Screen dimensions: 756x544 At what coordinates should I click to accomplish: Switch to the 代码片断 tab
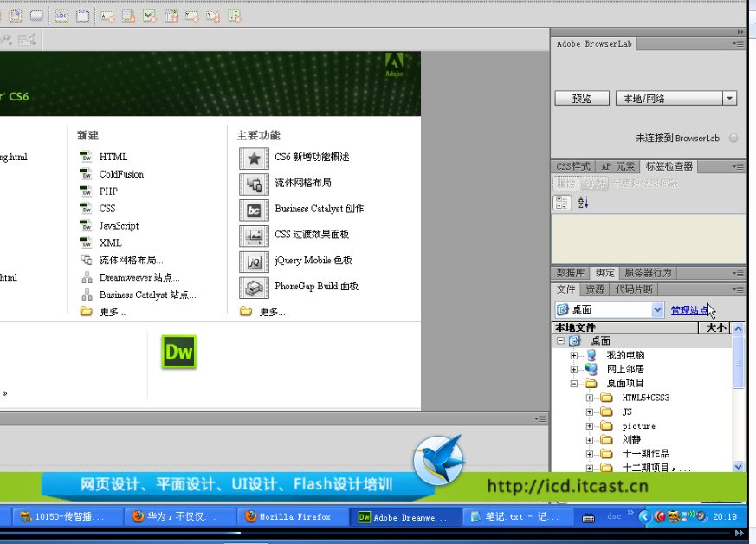click(634, 289)
